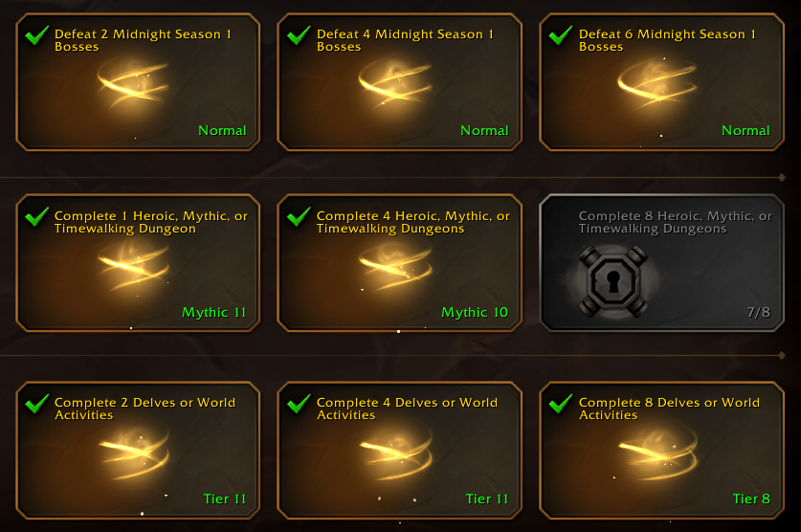This screenshot has width=801, height=532.
Task: Click the checkmark on Complete 8 Delves
Action: point(561,404)
